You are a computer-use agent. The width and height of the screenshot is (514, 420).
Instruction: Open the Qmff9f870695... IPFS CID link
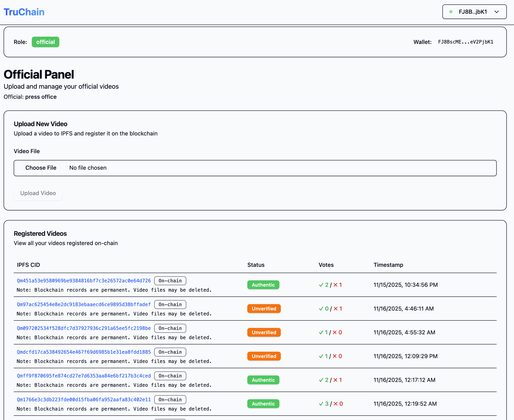pyautogui.click(x=84, y=376)
